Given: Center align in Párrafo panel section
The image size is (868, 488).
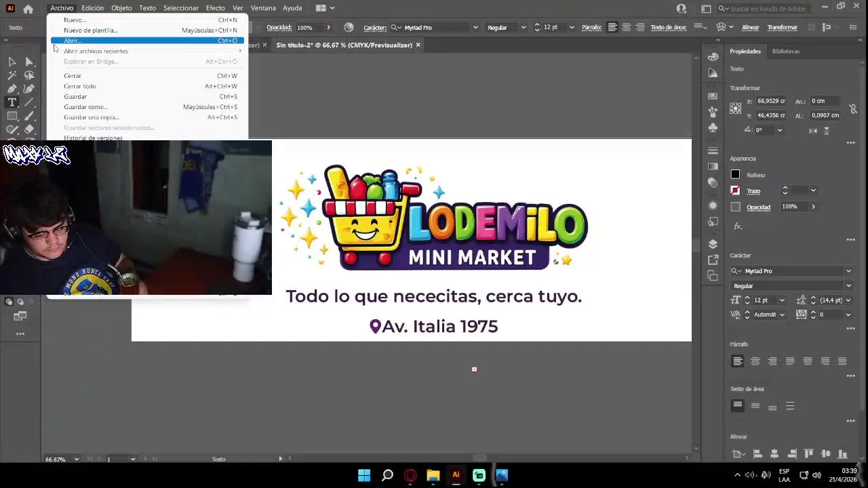Looking at the screenshot, I should click(755, 361).
